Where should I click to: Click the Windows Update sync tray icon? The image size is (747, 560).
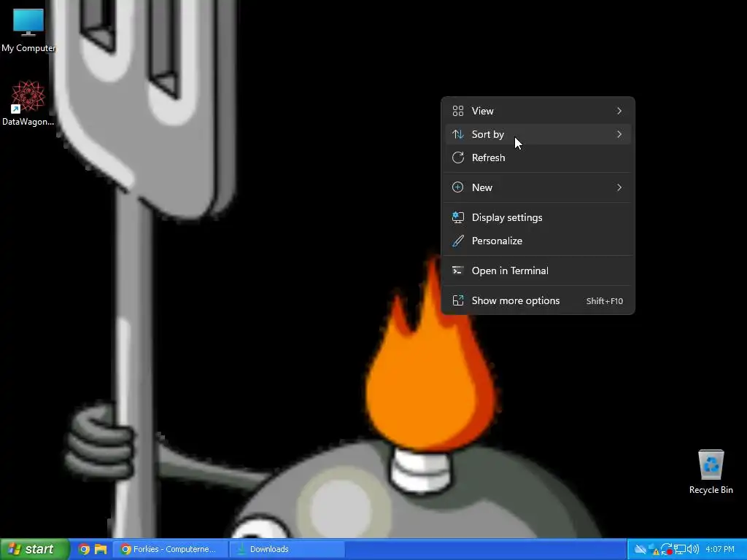[x=667, y=550]
